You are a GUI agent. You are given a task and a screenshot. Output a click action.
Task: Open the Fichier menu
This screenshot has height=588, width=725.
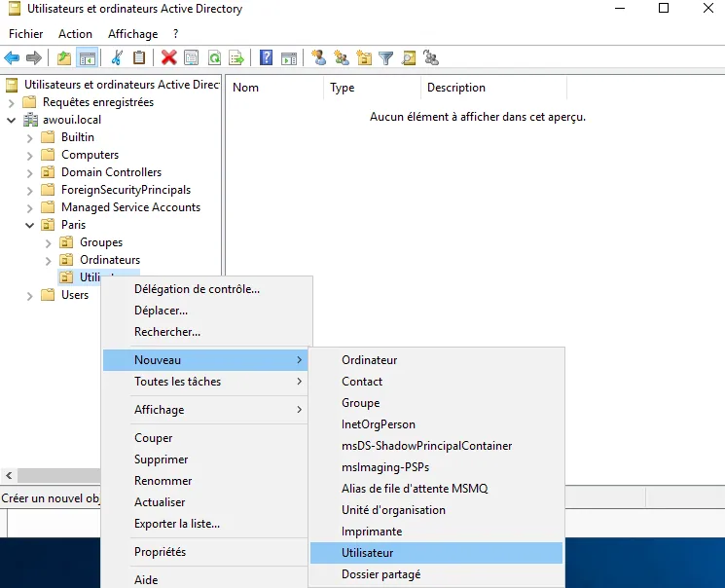click(x=26, y=34)
